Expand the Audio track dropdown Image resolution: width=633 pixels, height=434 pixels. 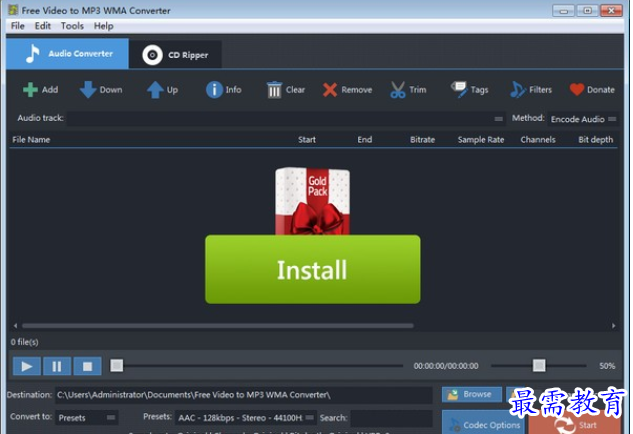tap(499, 119)
